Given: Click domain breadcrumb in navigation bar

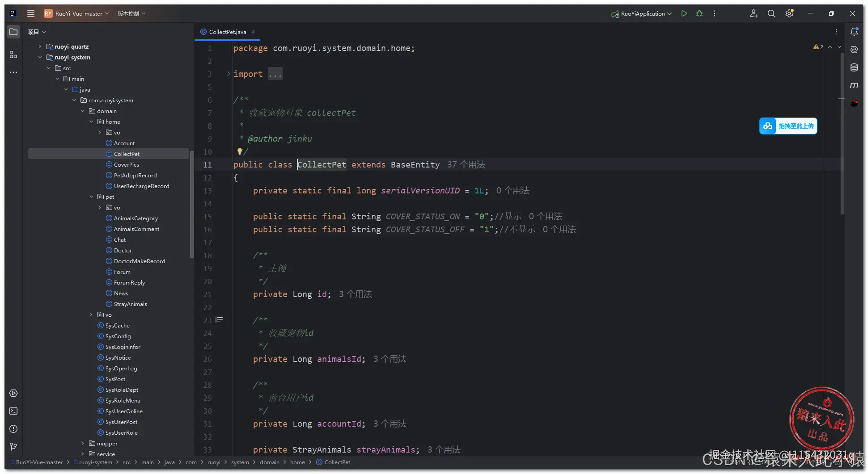Looking at the screenshot, I should click(x=270, y=462).
